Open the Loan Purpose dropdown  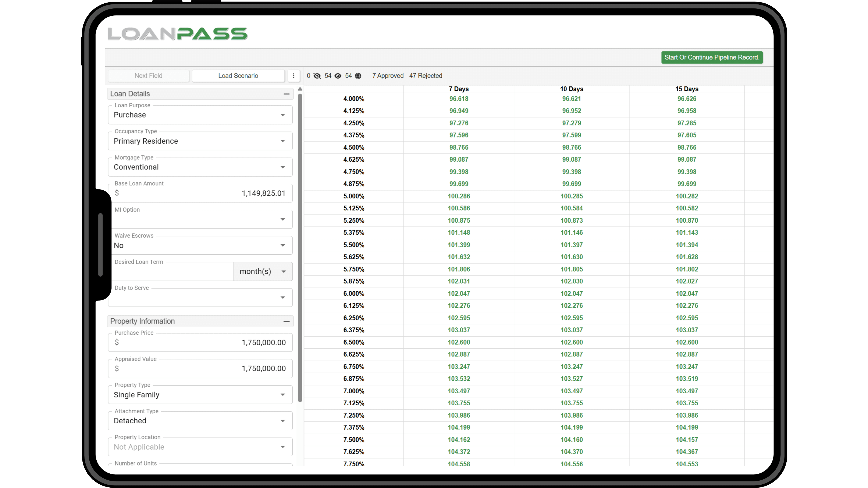pyautogui.click(x=283, y=115)
